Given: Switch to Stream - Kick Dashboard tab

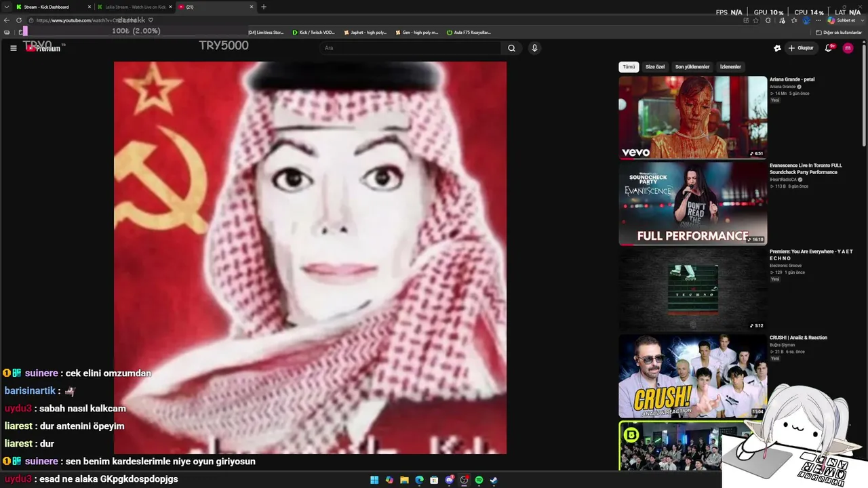Looking at the screenshot, I should [53, 7].
